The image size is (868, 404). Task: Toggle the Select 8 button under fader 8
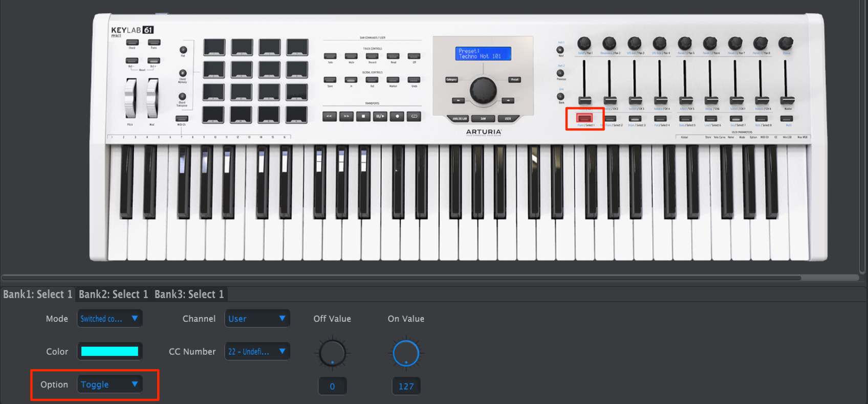coord(762,119)
